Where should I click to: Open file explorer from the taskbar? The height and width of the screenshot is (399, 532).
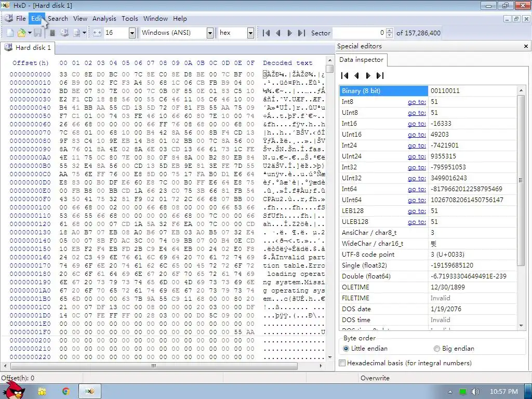(42, 392)
